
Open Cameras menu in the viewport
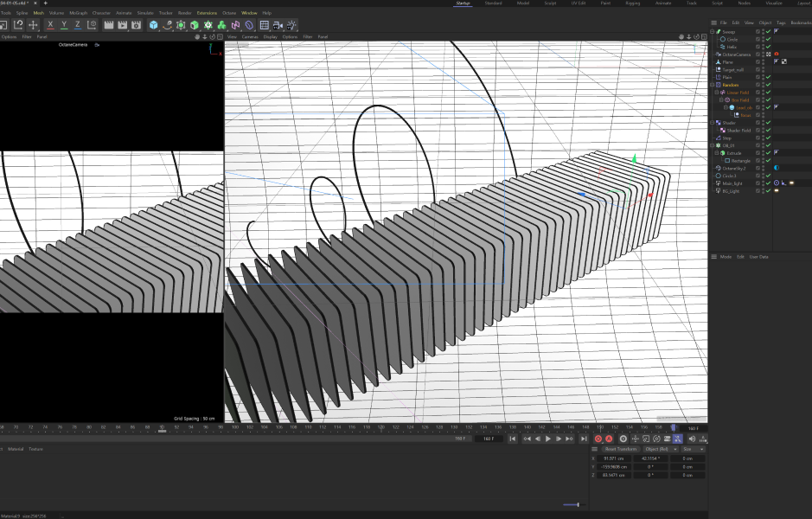[250, 37]
